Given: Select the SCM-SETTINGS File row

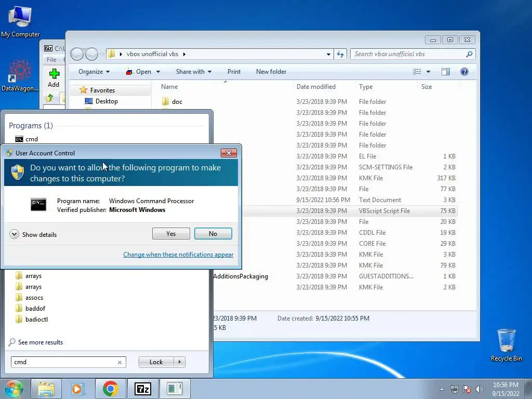Looking at the screenshot, I should tap(350, 167).
